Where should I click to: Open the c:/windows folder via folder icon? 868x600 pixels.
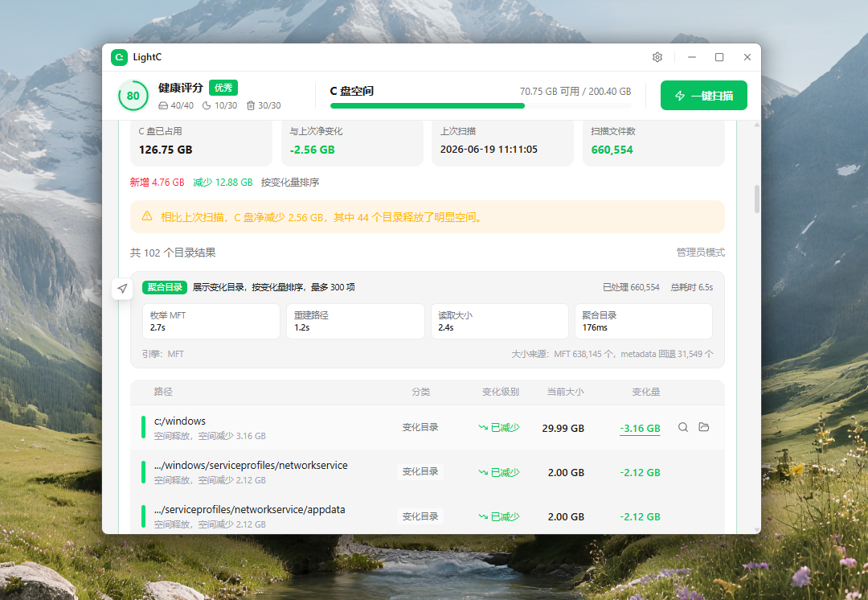coord(703,427)
